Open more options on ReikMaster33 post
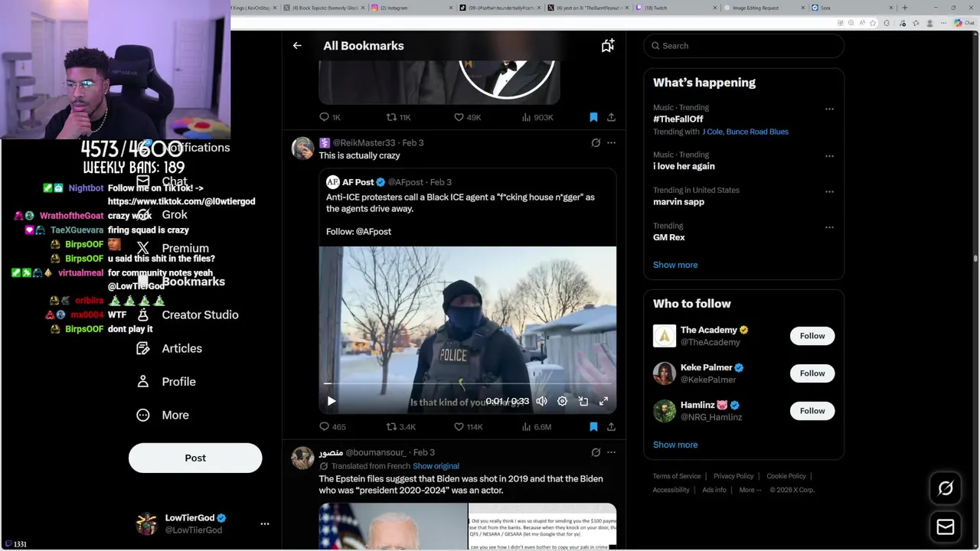This screenshot has height=551, width=980. coord(611,142)
